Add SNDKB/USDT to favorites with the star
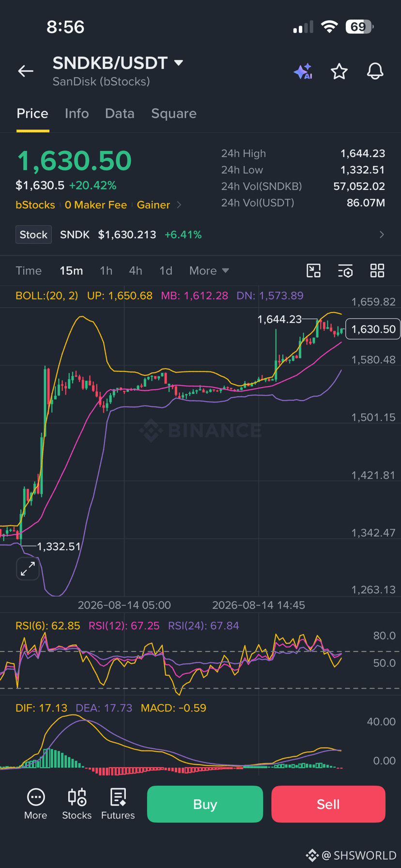Image resolution: width=401 pixels, height=868 pixels. click(339, 72)
